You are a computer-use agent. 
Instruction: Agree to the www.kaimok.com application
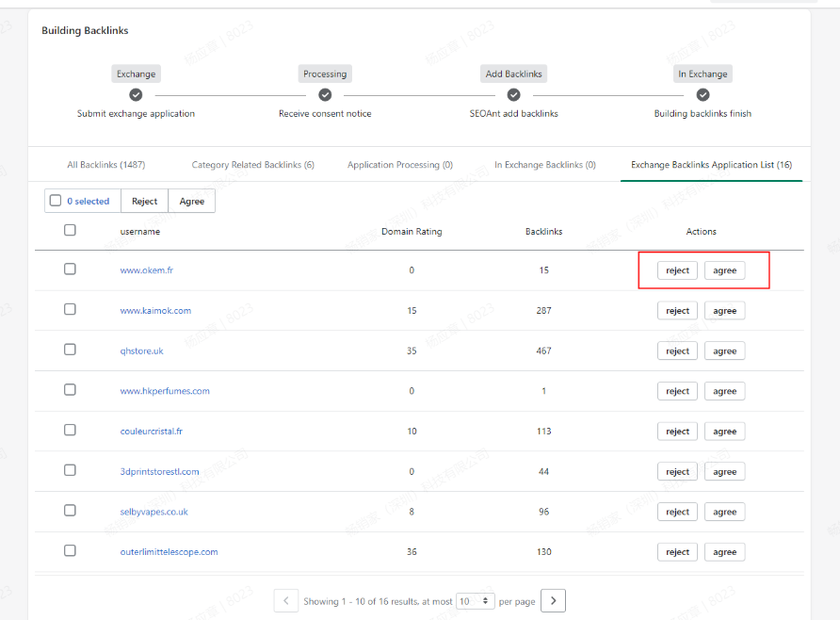725,311
